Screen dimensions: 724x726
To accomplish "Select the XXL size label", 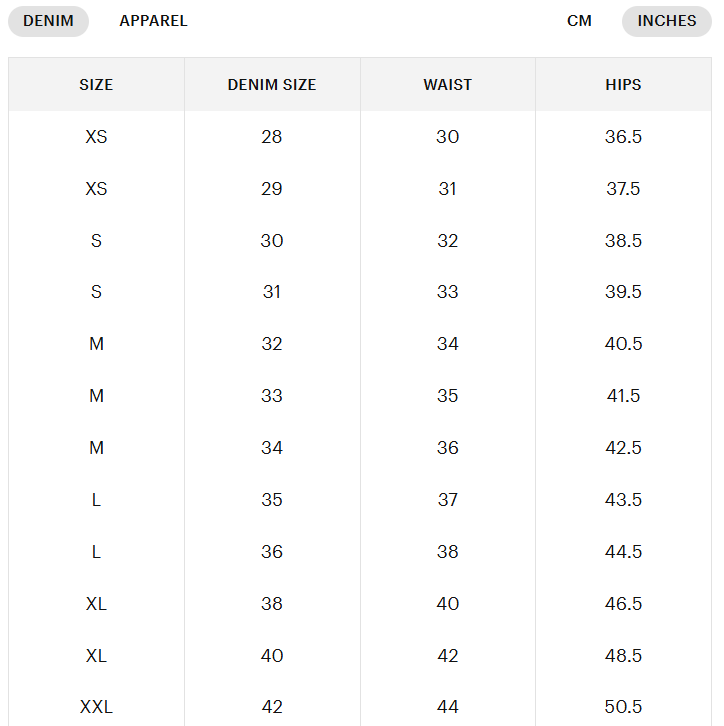I will click(96, 707).
